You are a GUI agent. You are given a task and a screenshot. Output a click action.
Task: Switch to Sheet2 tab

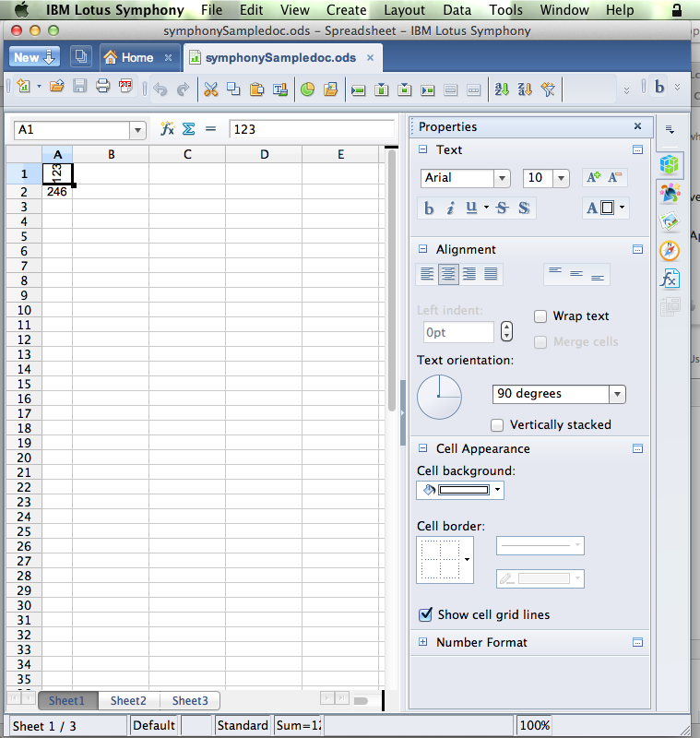[x=128, y=701]
